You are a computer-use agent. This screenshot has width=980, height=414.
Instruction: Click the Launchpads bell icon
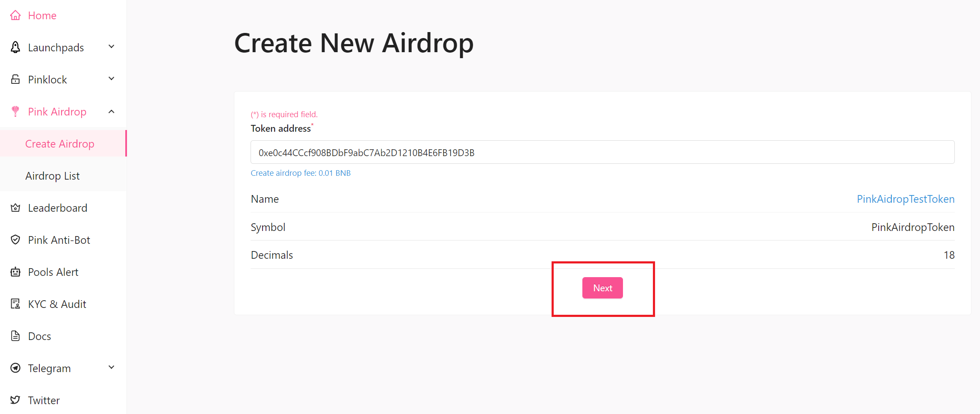pyautogui.click(x=15, y=47)
